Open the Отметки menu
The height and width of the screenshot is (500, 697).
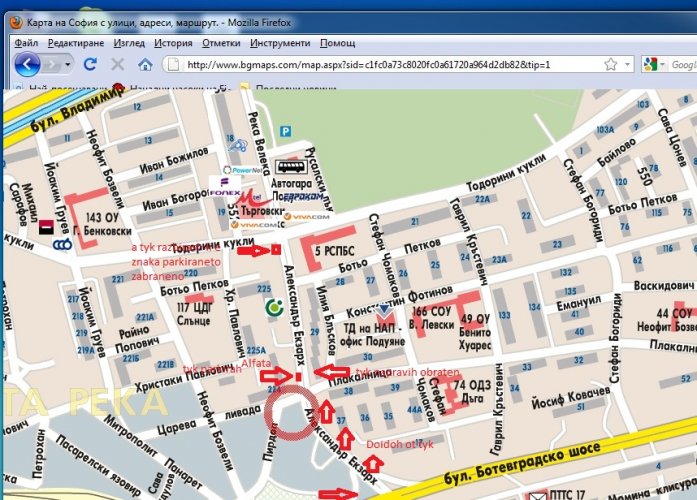[220, 43]
